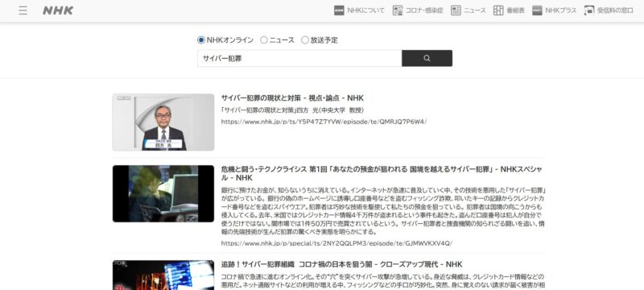
Task: Click the magnifier search button
Action: coord(427,58)
